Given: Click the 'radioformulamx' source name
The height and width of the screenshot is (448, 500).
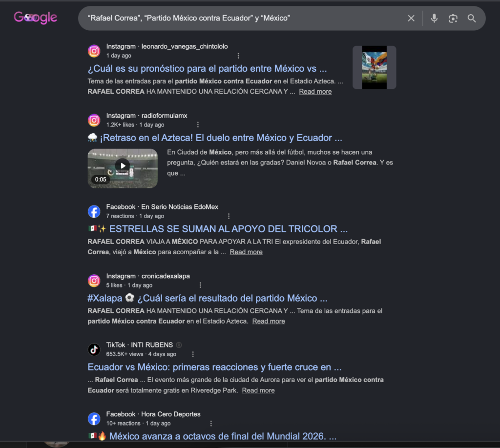Looking at the screenshot, I should click(164, 116).
